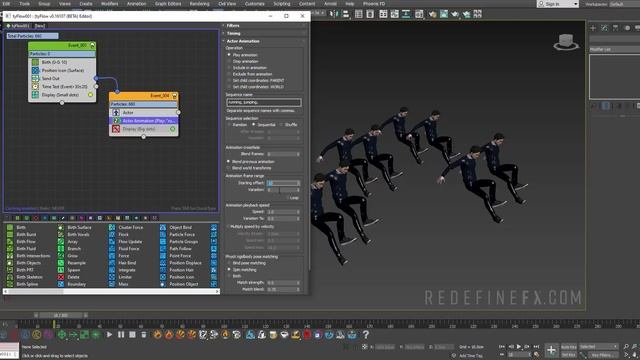Image resolution: width=640 pixels, height=360 pixels.
Task: Select the Position Object operator icon
Action: click(163, 284)
